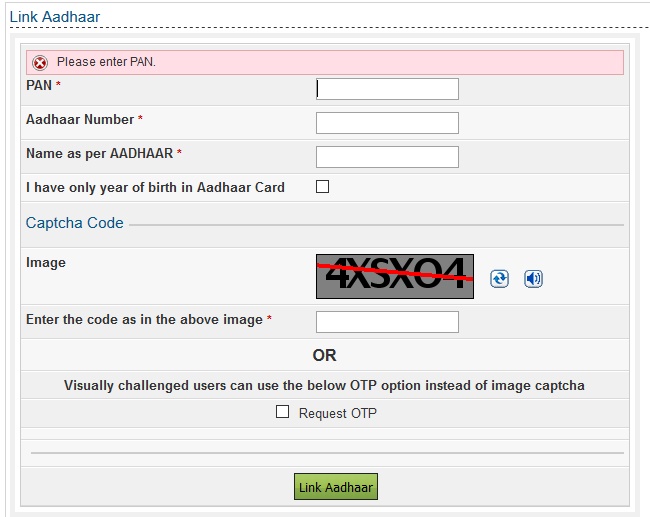This screenshot has height=517, width=650.
Task: Click the Request OTP label text
Action: (x=337, y=413)
